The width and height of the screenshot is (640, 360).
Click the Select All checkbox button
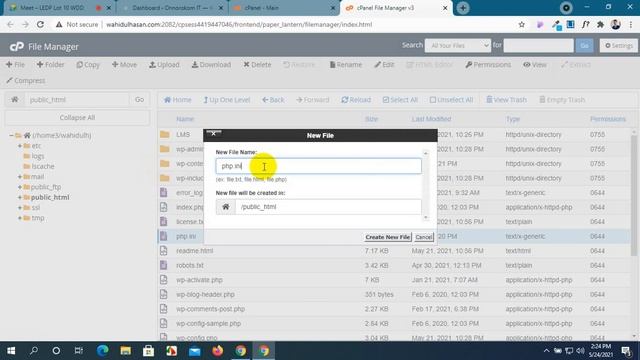(400, 100)
